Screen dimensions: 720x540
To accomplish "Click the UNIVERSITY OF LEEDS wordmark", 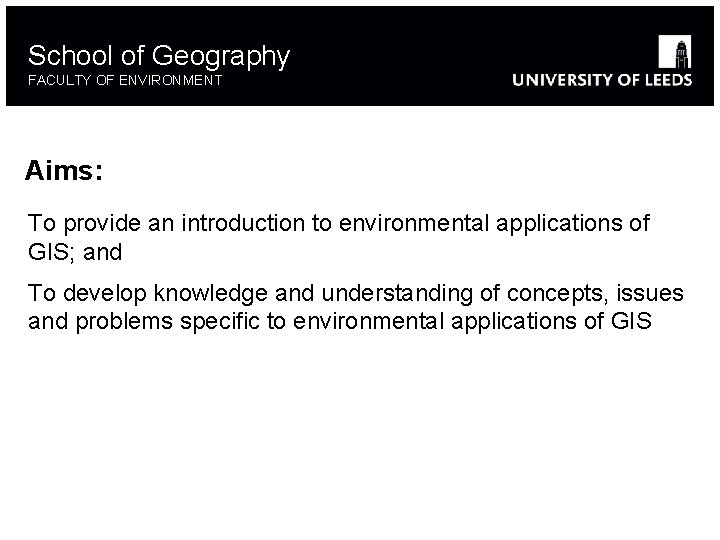I will point(601,80).
